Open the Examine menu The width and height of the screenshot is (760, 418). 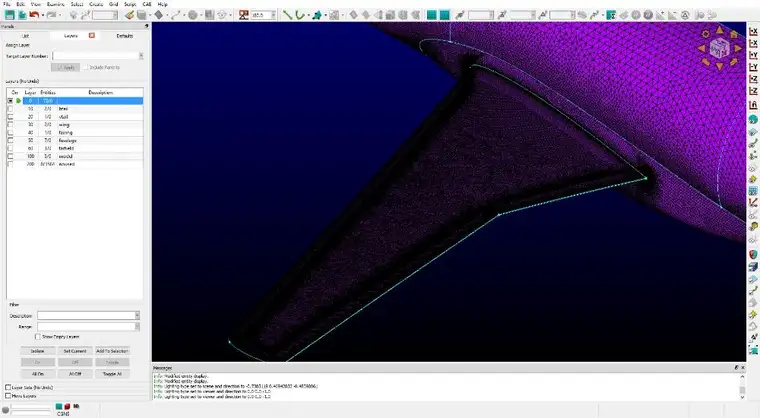[56, 4]
